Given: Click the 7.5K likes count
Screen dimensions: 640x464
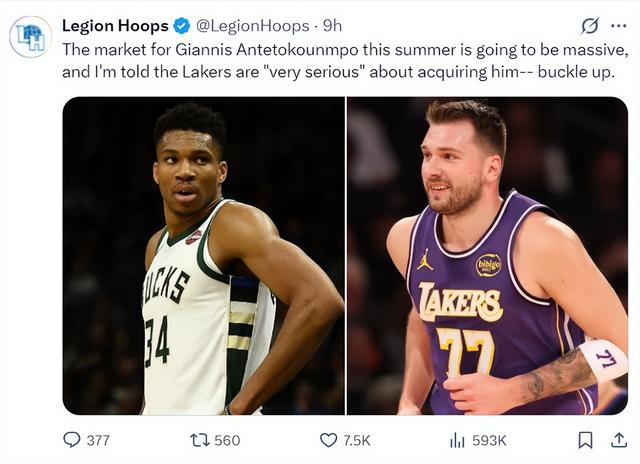Looking at the screenshot, I should pyautogui.click(x=357, y=440).
